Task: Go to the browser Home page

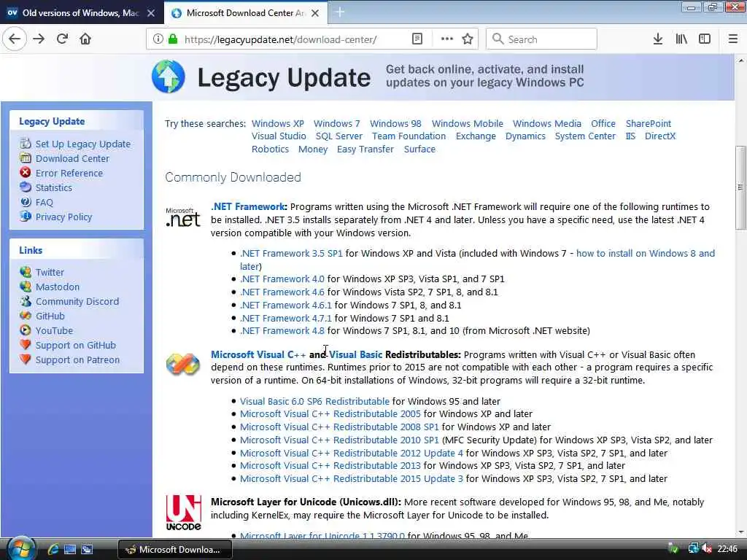Action: [x=85, y=39]
